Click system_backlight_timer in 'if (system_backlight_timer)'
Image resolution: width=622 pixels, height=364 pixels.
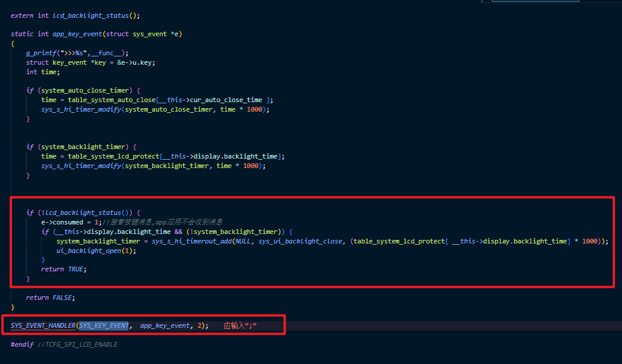tap(83, 147)
